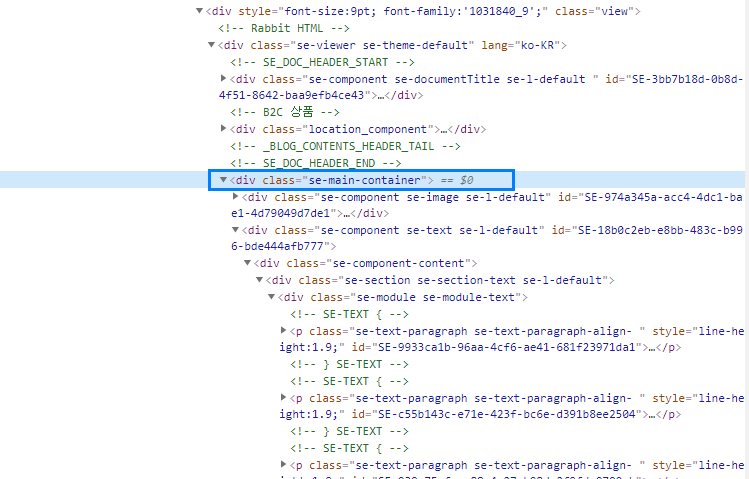Expand paragraph with id SE-c55b143c

[x=283, y=397]
